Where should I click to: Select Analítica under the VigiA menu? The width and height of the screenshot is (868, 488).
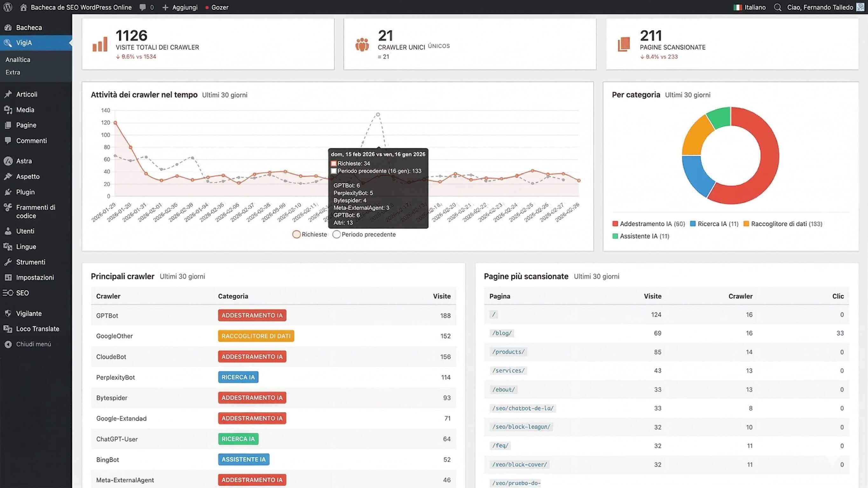[17, 60]
